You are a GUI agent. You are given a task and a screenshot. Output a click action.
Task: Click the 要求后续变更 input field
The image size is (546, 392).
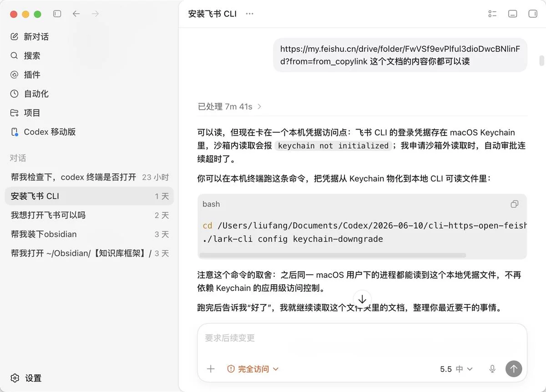click(x=362, y=338)
